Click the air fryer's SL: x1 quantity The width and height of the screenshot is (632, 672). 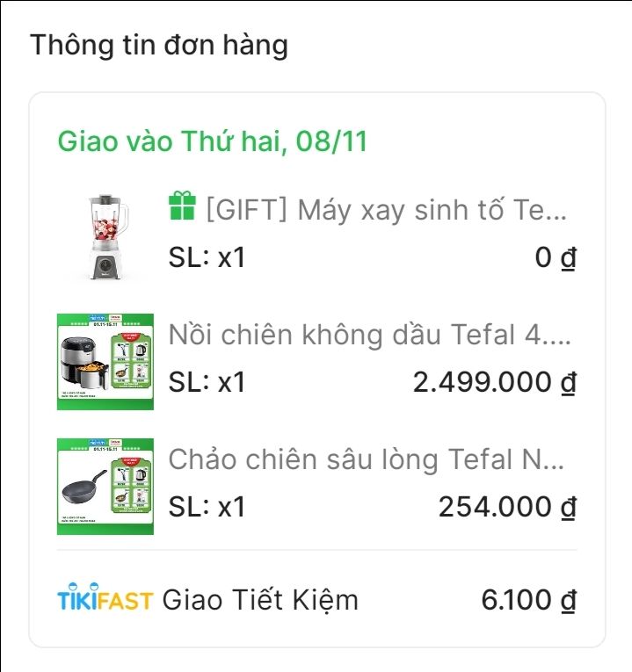[207, 383]
